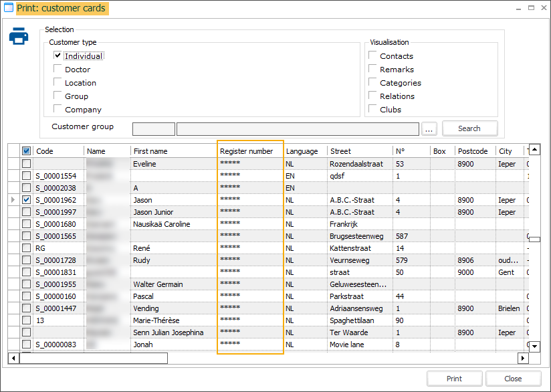Click the window icon in title bar
Screen dimensions: 551x392
point(8,9)
